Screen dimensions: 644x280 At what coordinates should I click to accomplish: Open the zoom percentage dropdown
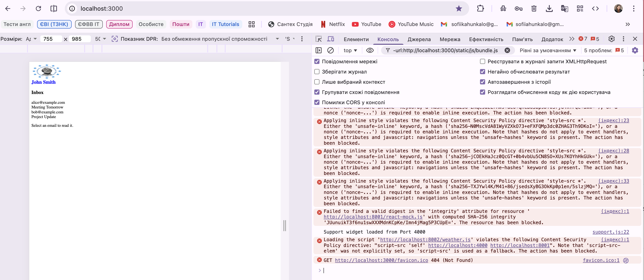pos(100,39)
